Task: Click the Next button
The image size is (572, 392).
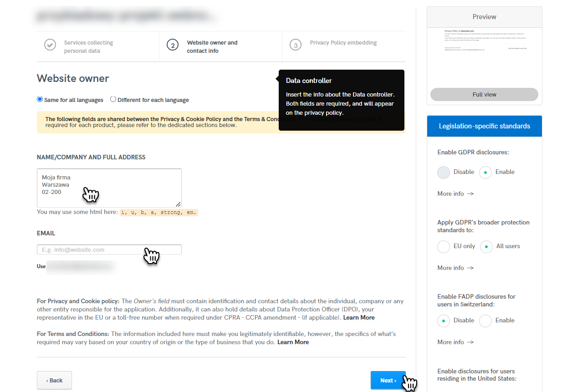Action: 388,380
